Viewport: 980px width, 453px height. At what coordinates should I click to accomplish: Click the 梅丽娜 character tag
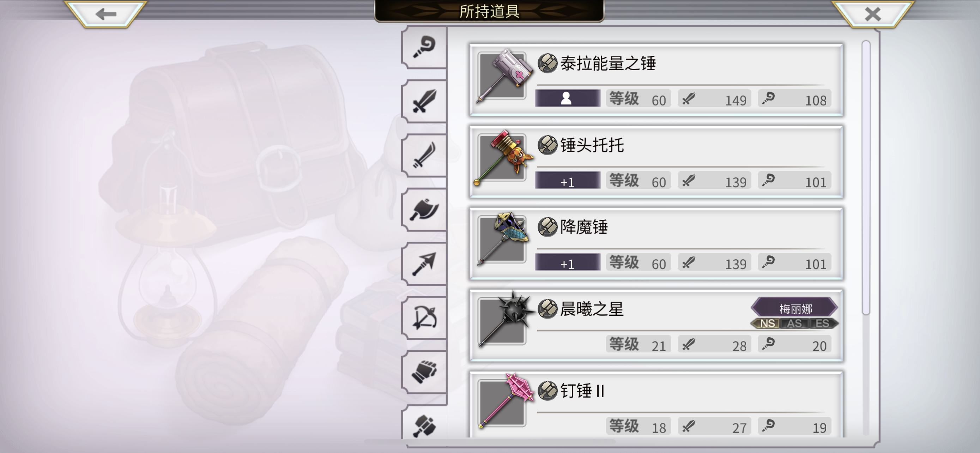click(x=795, y=308)
